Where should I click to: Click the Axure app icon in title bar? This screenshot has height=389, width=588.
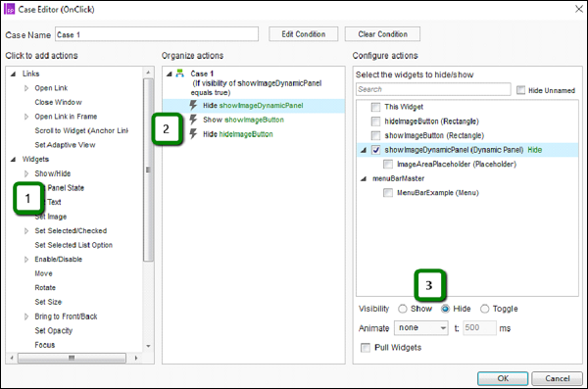tap(9, 9)
